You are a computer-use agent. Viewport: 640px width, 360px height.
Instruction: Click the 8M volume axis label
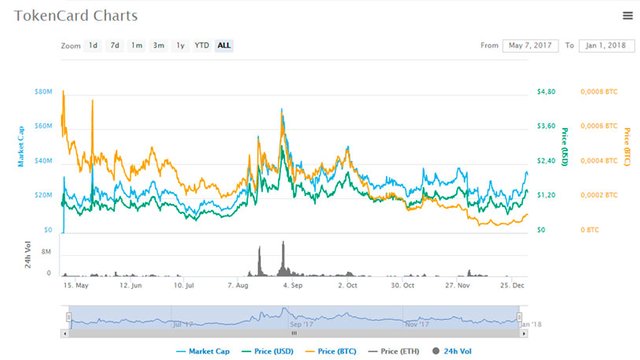point(46,252)
